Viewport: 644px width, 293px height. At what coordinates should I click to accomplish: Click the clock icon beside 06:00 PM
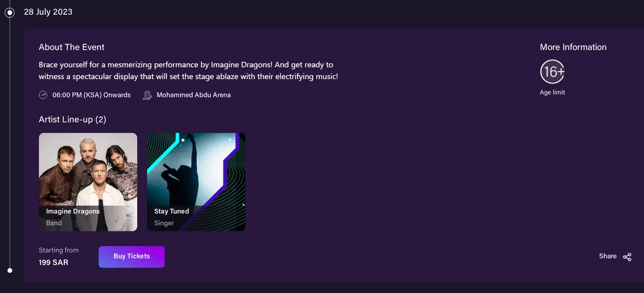click(43, 95)
